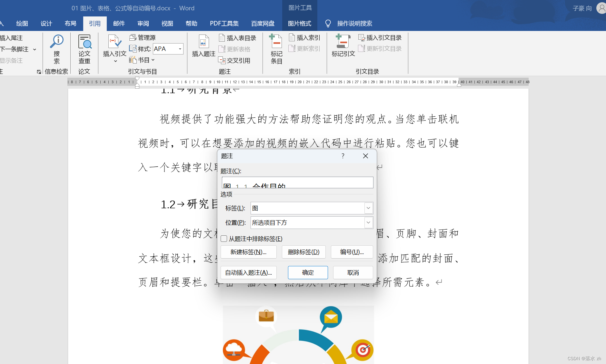Open the 设计 Design tab

[46, 24]
